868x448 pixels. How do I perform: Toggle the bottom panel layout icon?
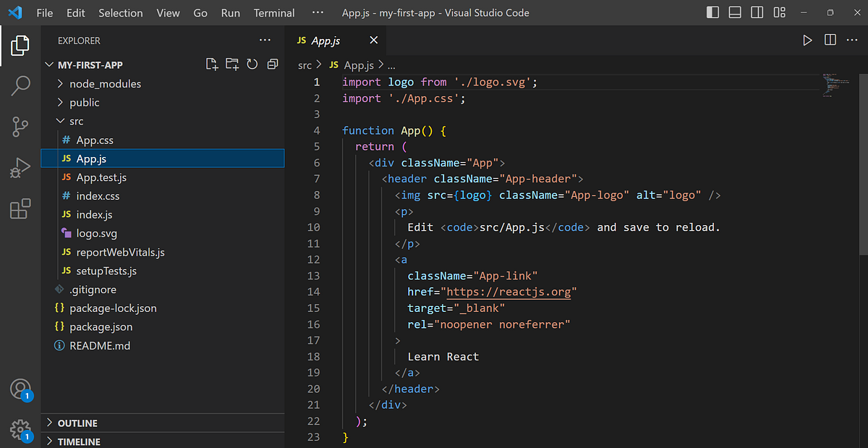[735, 12]
